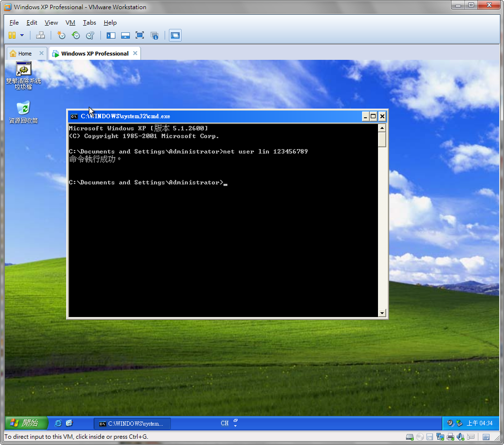Close the Home tab
The width and height of the screenshot is (504, 445).
(x=41, y=53)
